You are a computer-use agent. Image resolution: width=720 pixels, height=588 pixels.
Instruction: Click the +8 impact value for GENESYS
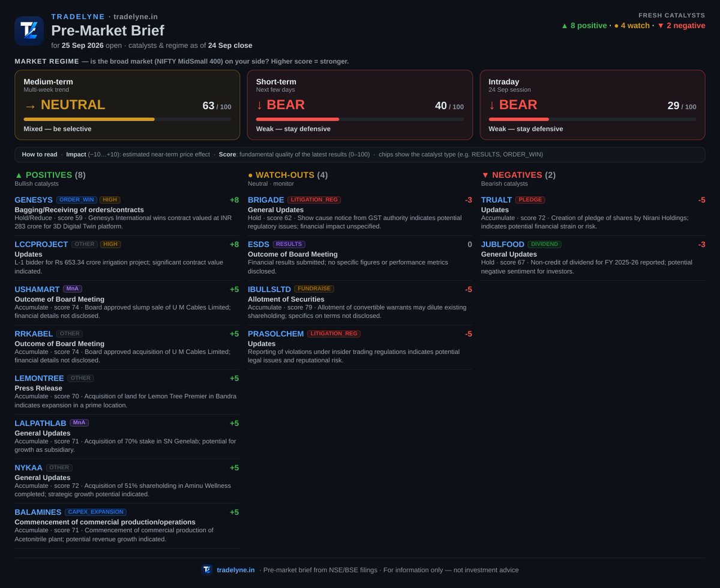click(234, 200)
